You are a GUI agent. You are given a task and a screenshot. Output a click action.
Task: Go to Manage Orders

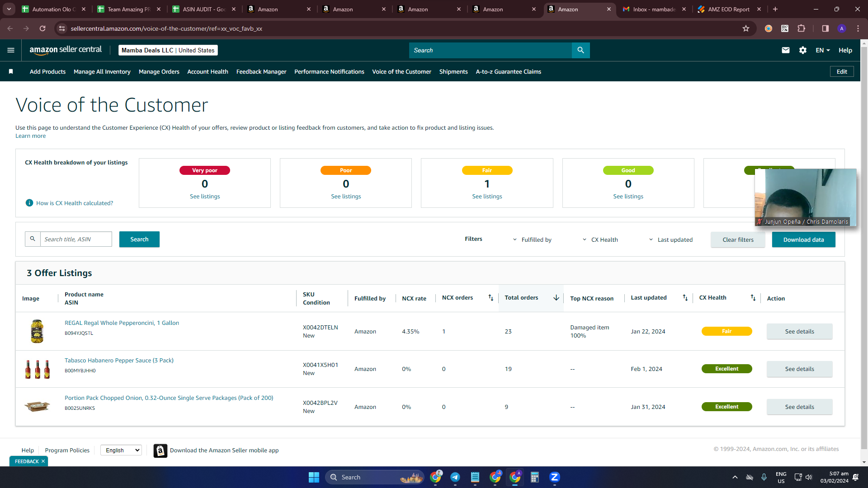[x=159, y=71]
